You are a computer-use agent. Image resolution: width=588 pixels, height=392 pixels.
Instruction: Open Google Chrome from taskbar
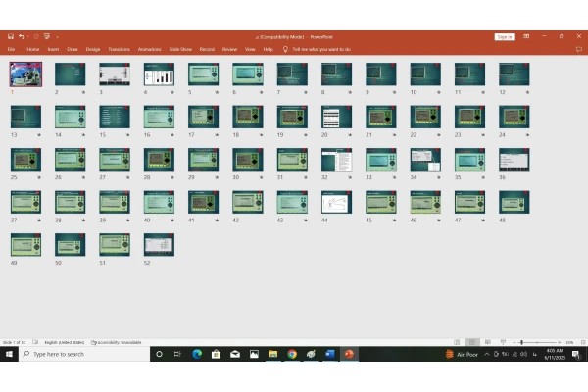point(292,354)
